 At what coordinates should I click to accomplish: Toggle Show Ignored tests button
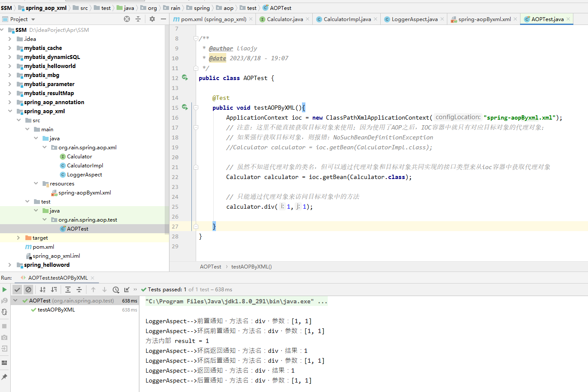coord(28,290)
